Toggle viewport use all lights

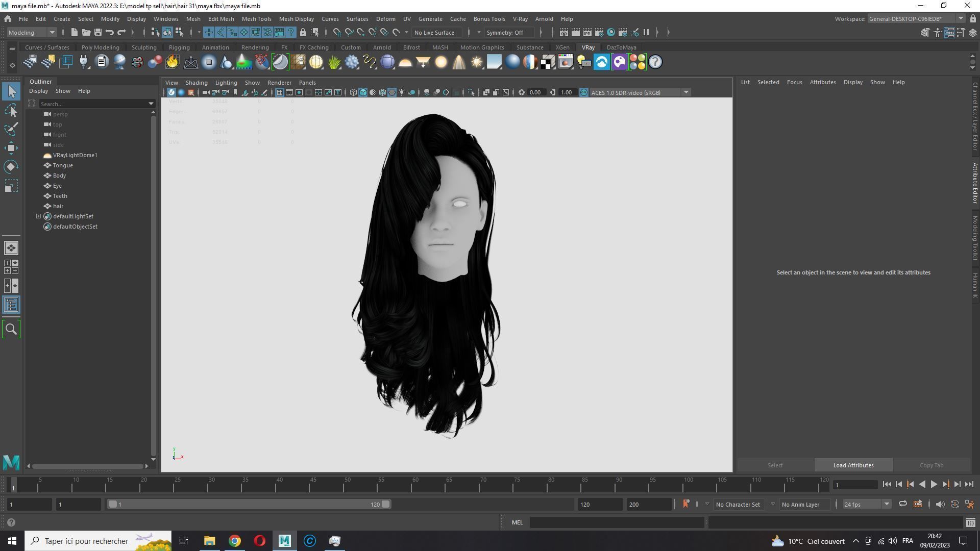pyautogui.click(x=402, y=92)
